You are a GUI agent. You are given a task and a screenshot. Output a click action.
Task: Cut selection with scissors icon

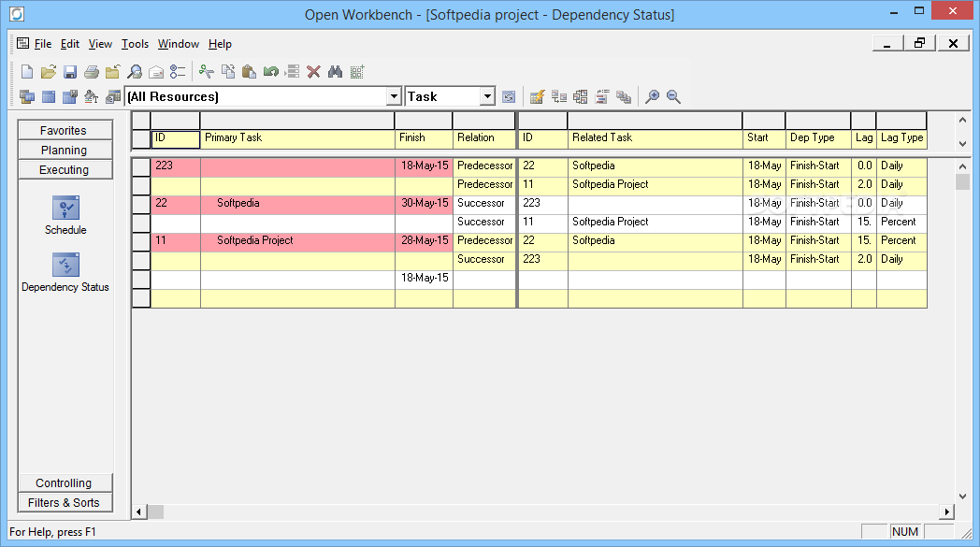[207, 72]
